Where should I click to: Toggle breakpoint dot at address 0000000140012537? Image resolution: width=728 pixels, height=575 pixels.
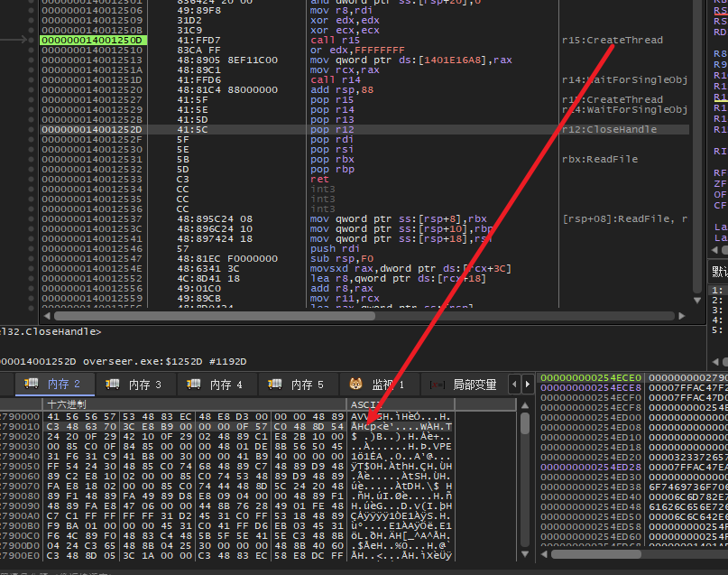click(31, 218)
